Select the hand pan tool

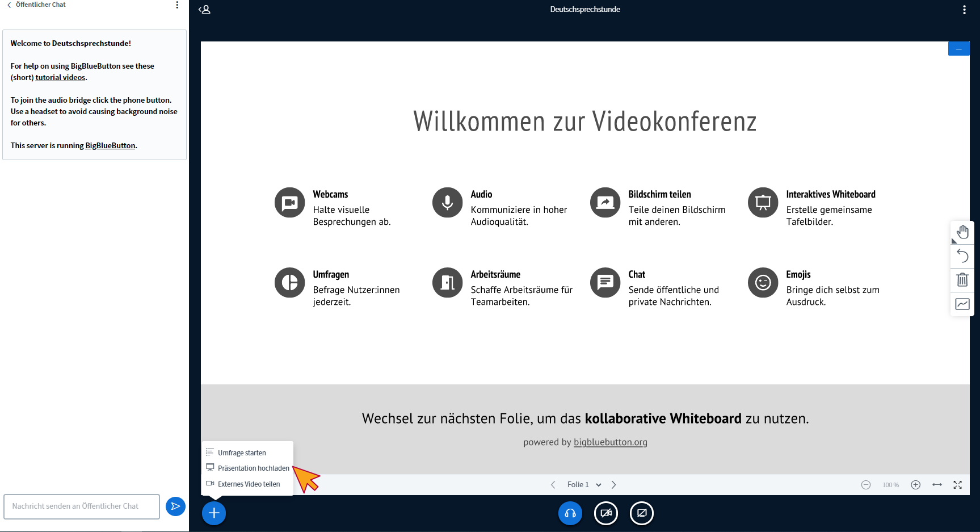[x=962, y=232]
